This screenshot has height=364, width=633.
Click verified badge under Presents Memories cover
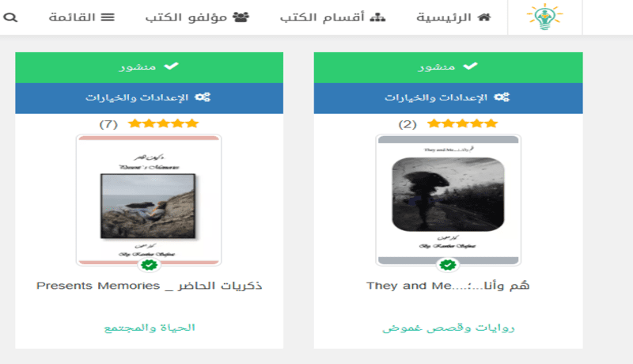[x=149, y=265]
